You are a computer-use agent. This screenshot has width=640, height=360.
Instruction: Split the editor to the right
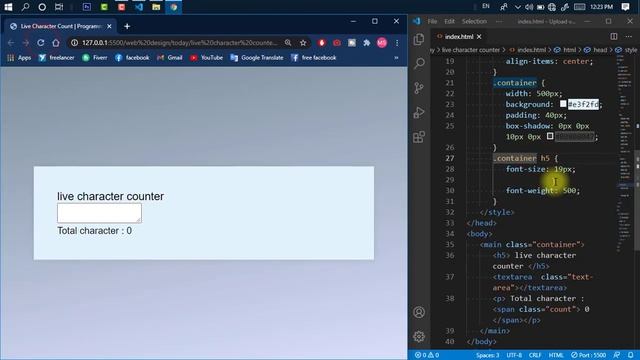pos(614,36)
